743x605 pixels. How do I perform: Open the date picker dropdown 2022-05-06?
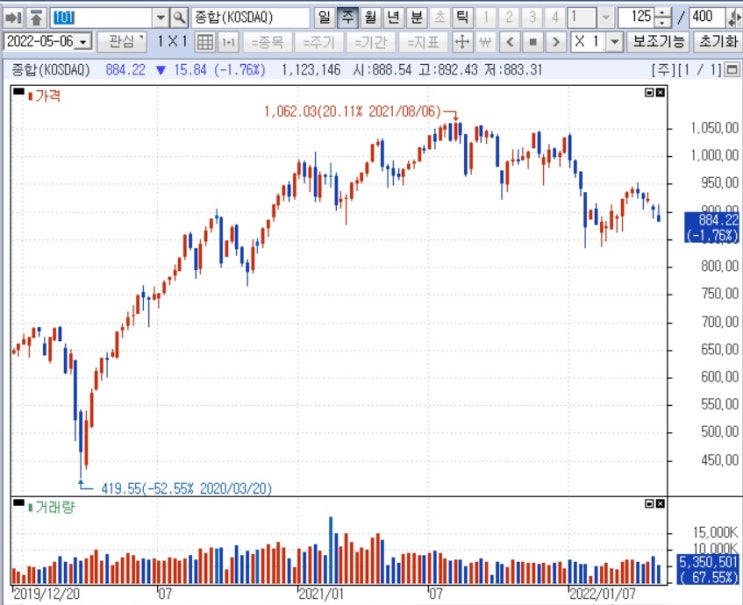83,42
